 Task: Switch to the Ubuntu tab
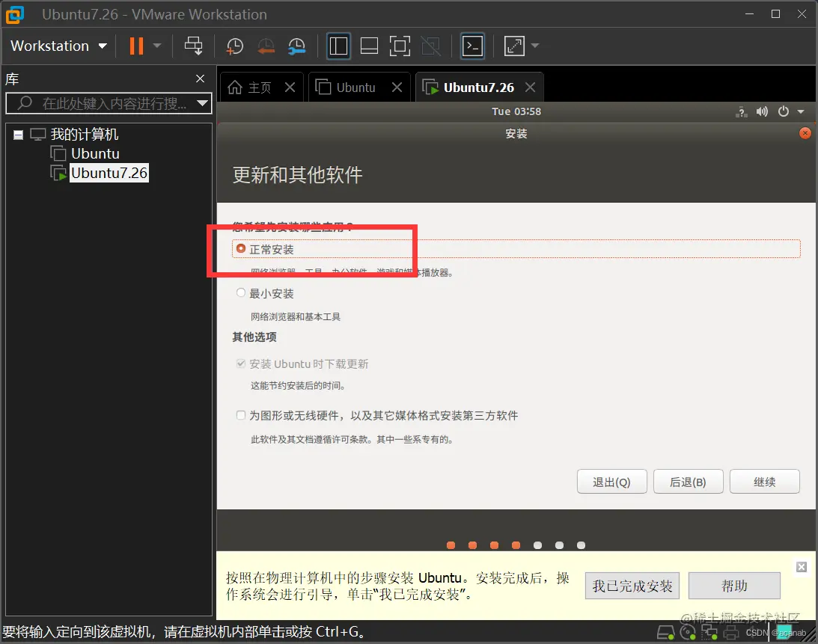352,86
